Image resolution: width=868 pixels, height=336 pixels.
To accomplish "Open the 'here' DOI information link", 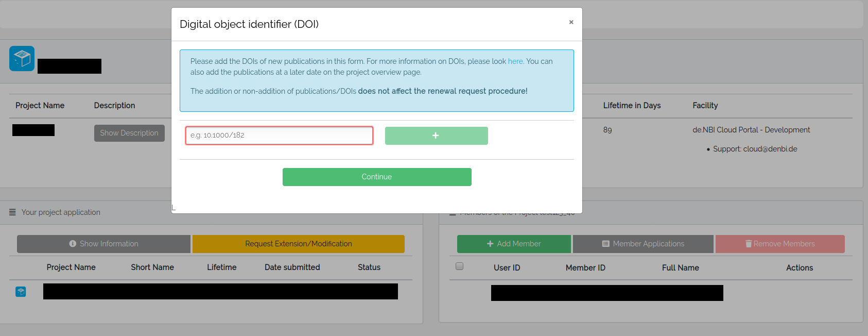I will click(x=515, y=61).
